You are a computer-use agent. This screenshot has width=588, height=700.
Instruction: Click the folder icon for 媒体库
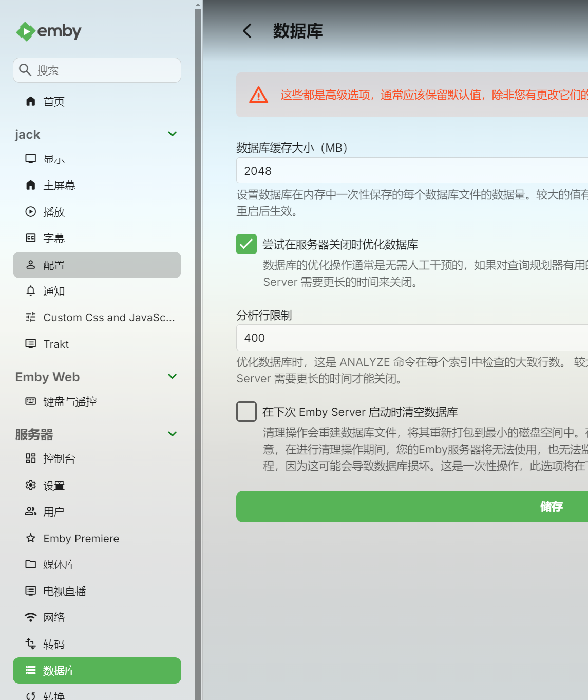pyautogui.click(x=31, y=564)
